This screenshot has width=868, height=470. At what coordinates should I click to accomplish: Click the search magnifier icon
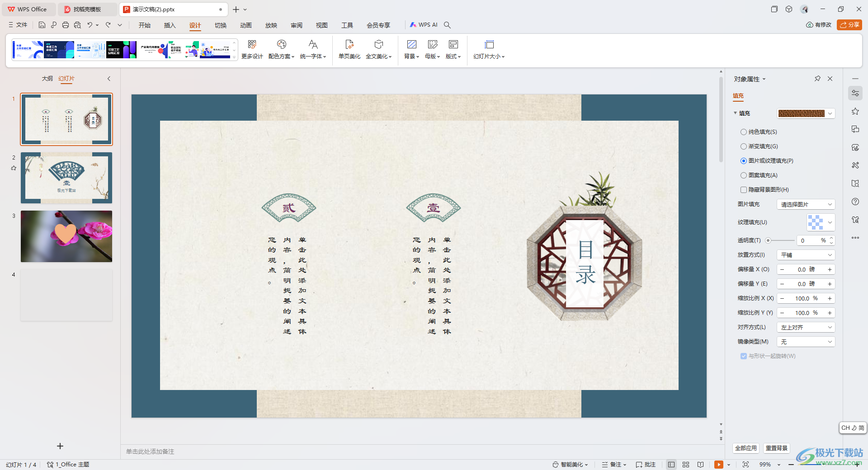(x=447, y=25)
